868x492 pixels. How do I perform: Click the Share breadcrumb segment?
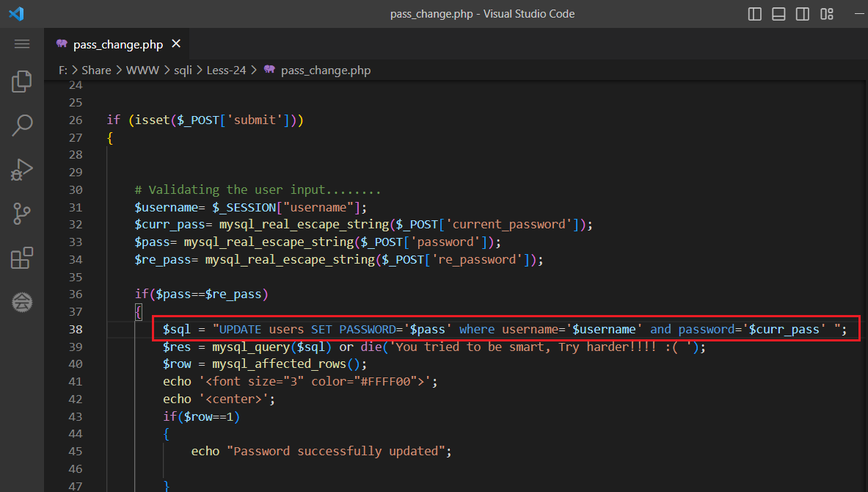coord(96,70)
